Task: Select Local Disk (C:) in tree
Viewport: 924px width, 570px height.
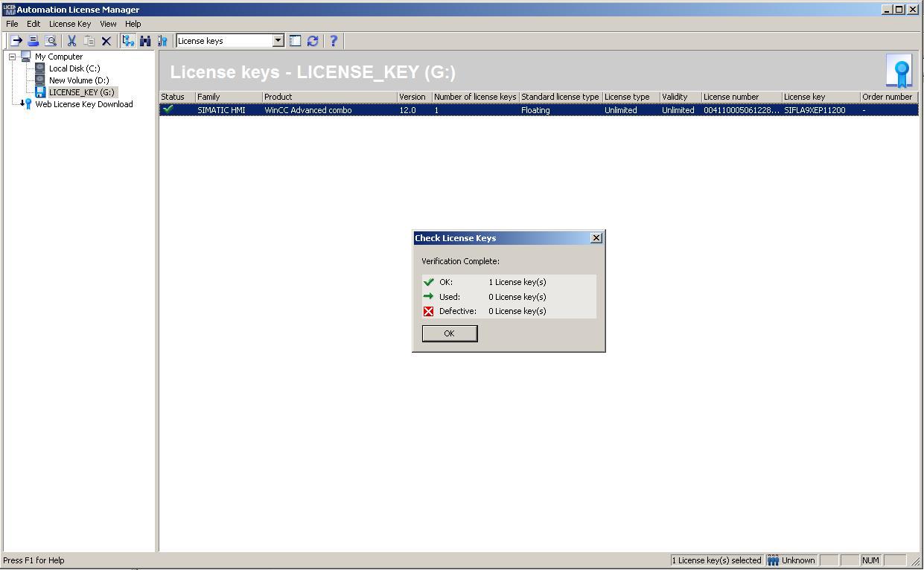Action: point(74,68)
